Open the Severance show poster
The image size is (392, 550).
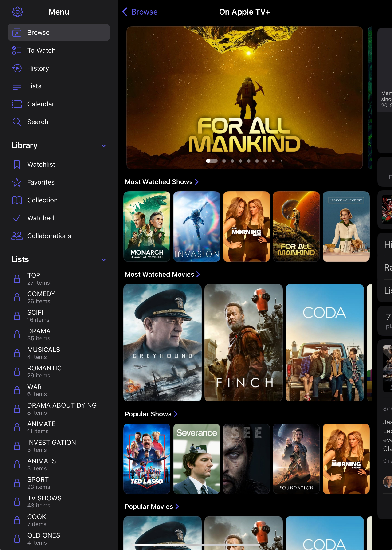tap(196, 459)
